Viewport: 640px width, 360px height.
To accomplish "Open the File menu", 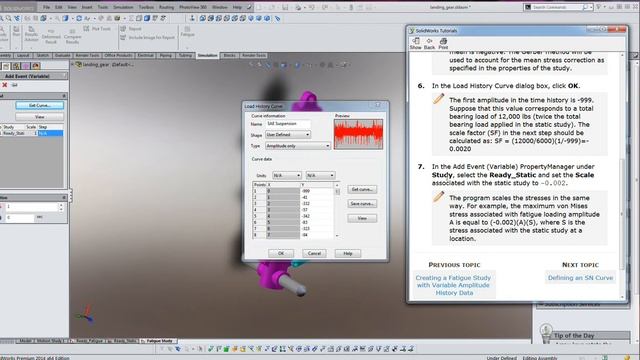I will (x=46, y=7).
